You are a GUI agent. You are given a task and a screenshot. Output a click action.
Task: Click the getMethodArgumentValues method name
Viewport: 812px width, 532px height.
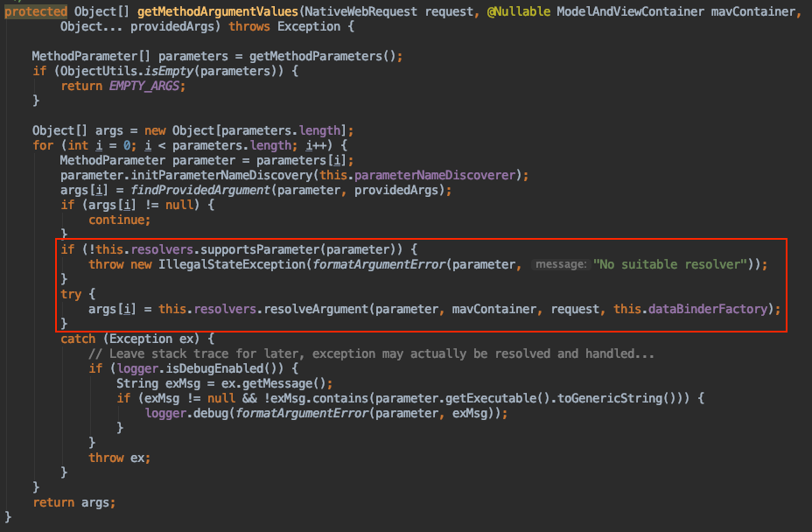[218, 11]
